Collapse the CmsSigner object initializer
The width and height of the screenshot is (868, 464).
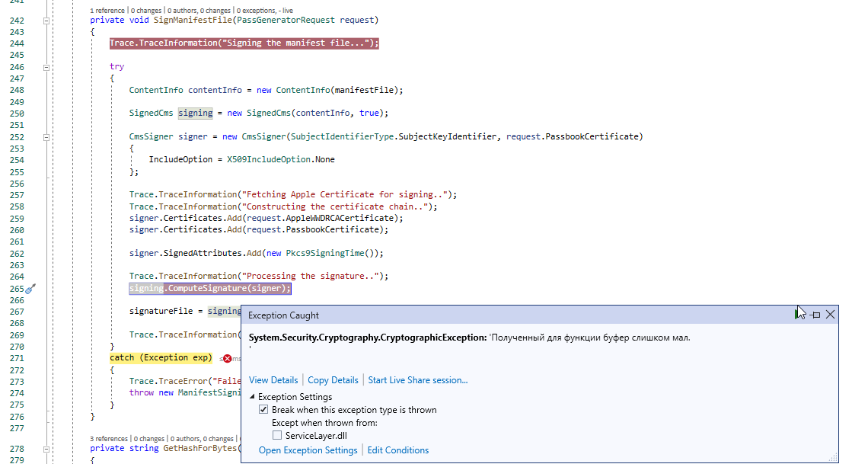pyautogui.click(x=46, y=136)
